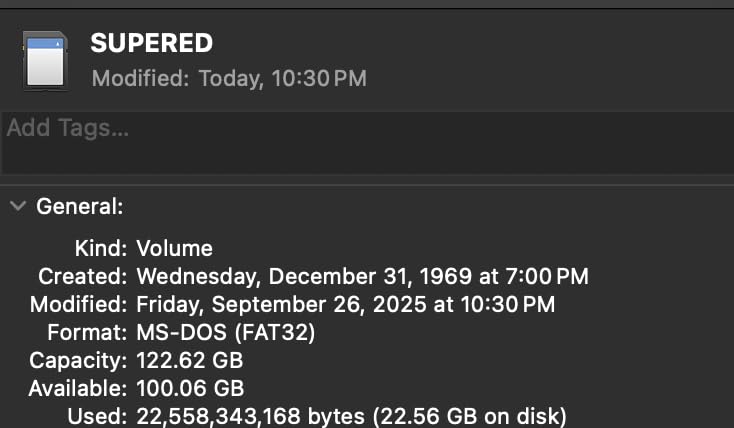The height and width of the screenshot is (428, 734).
Task: Click the 100.06 GB available value
Action: (x=190, y=388)
